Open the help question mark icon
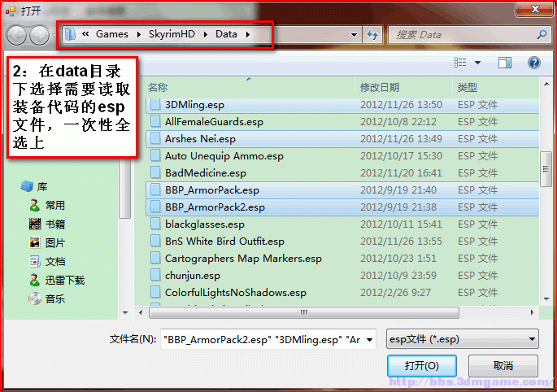This screenshot has height=392, width=557. [533, 63]
